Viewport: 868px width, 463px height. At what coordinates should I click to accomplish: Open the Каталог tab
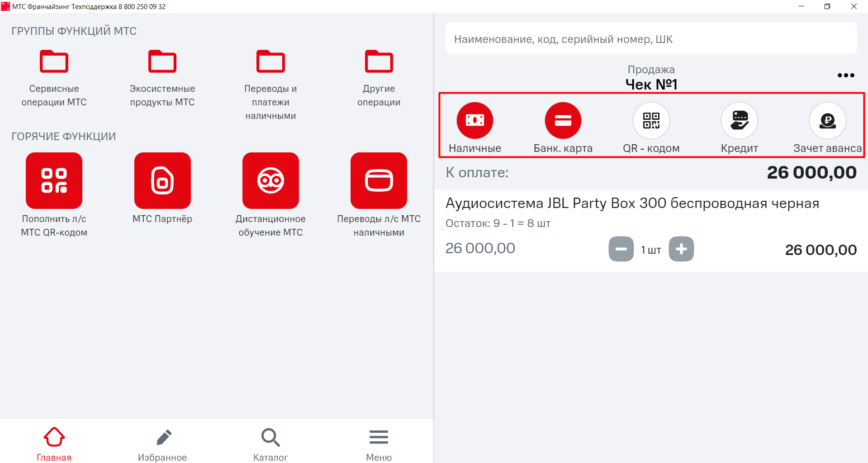[x=270, y=444]
